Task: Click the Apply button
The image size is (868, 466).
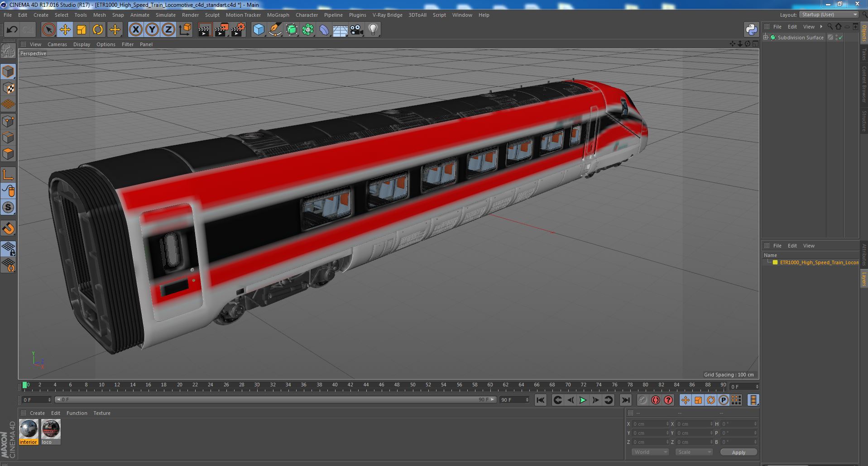Action: [x=739, y=452]
